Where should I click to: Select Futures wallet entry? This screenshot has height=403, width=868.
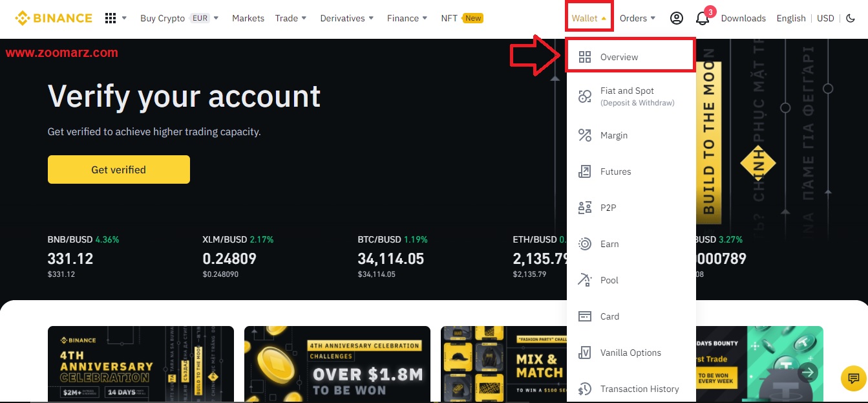click(x=631, y=171)
